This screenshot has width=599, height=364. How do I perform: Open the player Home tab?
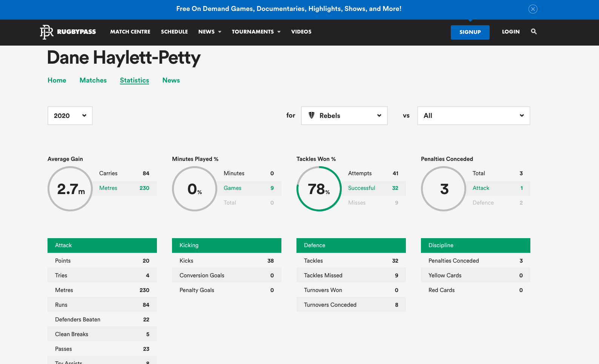(57, 80)
